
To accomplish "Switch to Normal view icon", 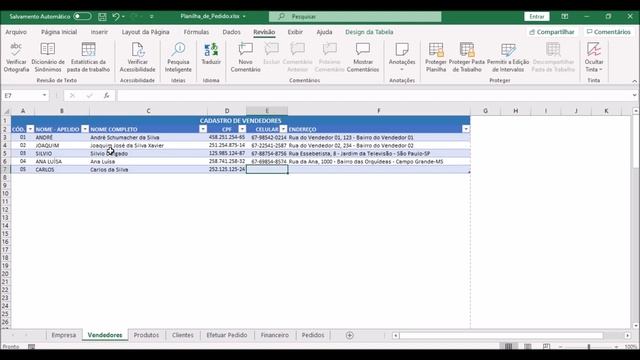I will [x=508, y=347].
